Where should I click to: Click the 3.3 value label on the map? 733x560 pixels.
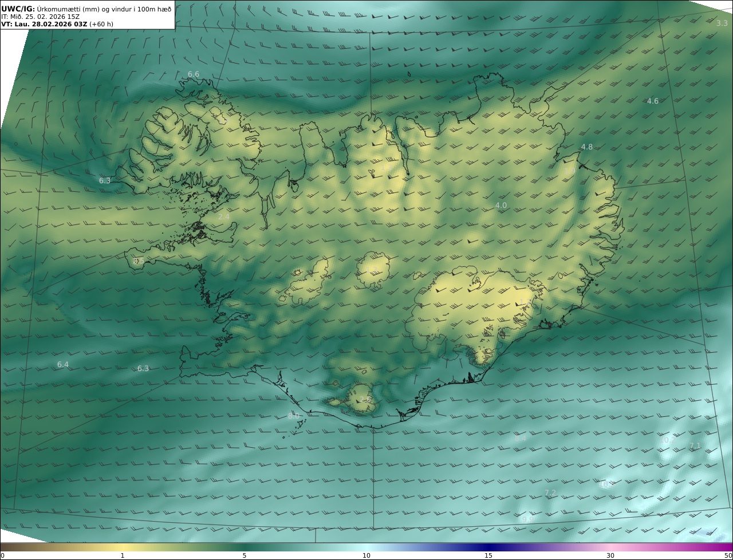[x=722, y=23]
